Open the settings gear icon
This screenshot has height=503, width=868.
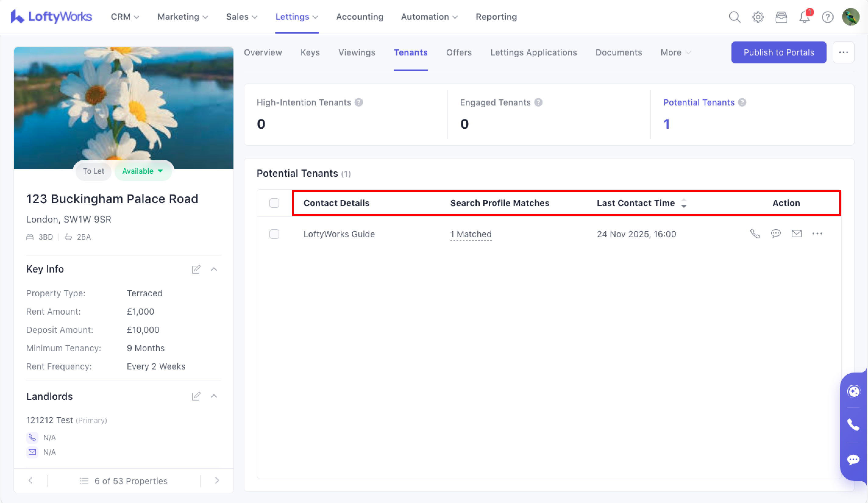(x=758, y=17)
